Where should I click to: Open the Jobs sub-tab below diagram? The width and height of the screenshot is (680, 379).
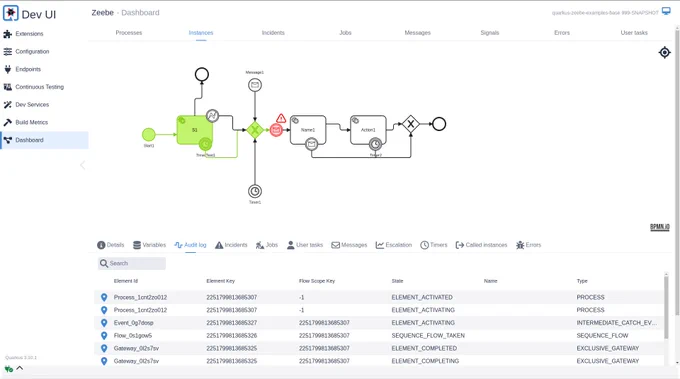click(267, 245)
